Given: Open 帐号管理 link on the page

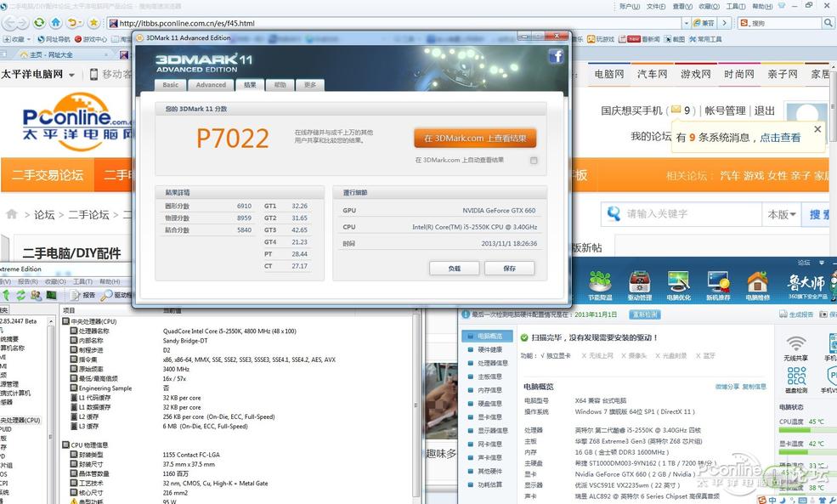Looking at the screenshot, I should pos(725,110).
